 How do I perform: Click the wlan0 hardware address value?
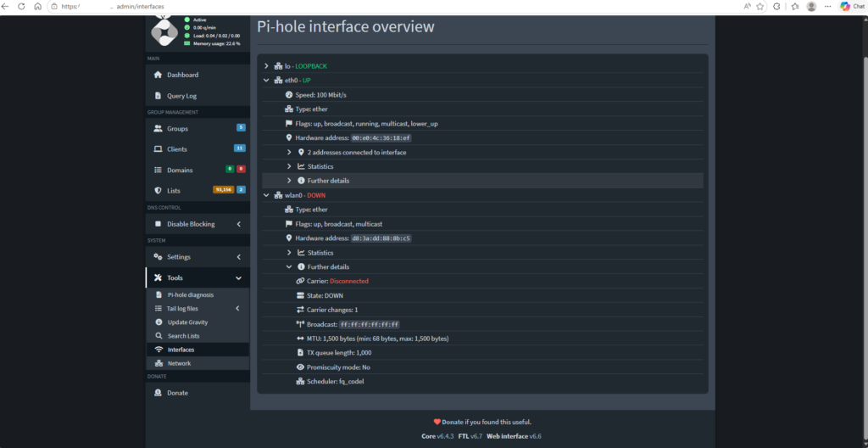point(381,238)
